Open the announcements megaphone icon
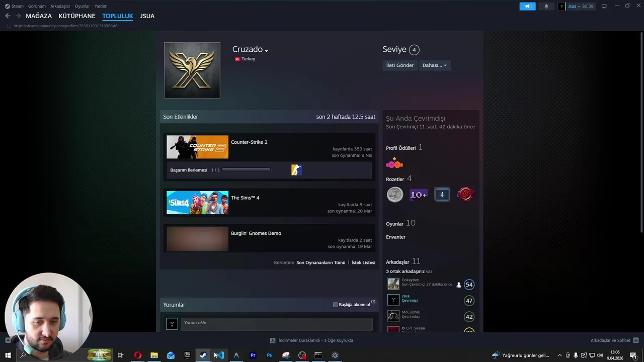 [527, 6]
